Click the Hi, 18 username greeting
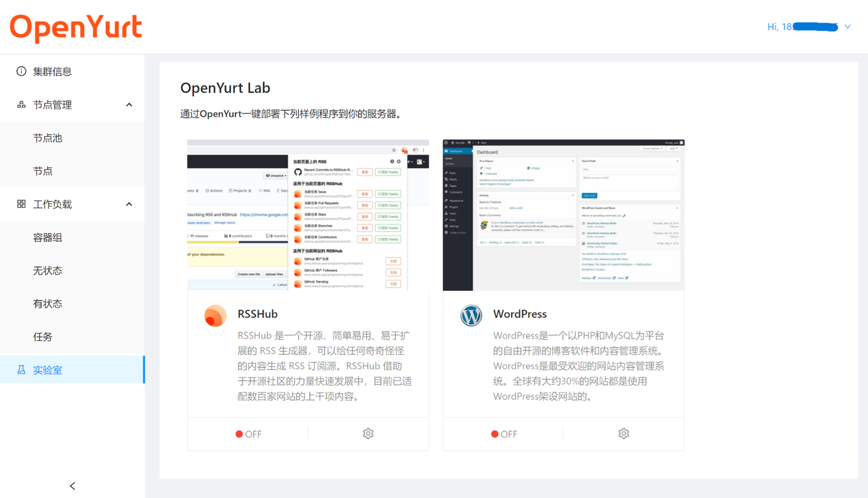The width and height of the screenshot is (868, 498). [x=802, y=27]
